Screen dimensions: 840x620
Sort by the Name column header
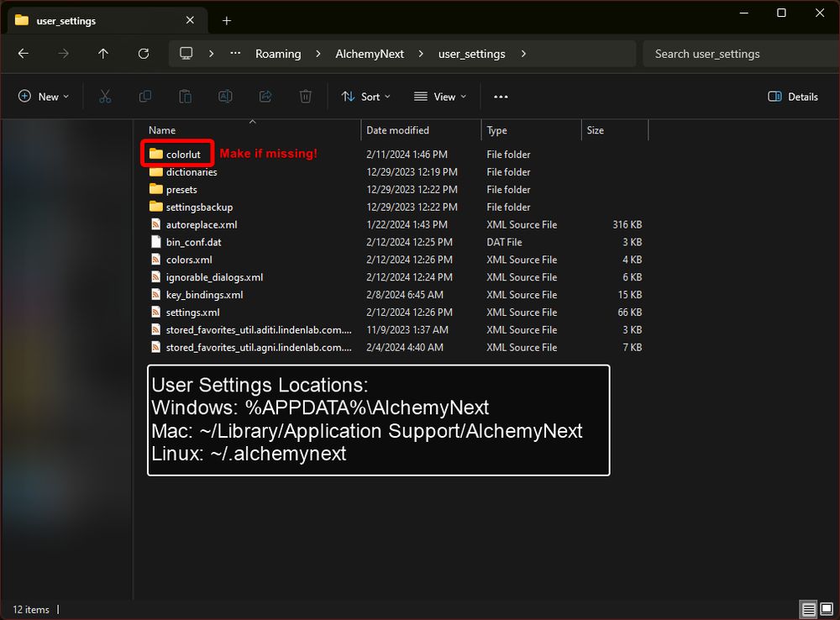(252, 130)
